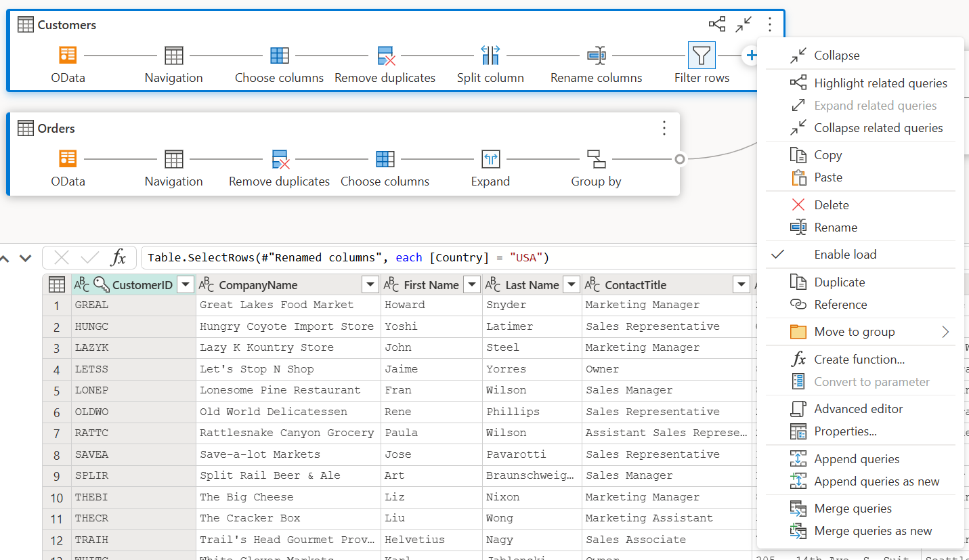This screenshot has width=969, height=560.
Task: Click the collapse arrows icon on Customers header
Action: click(x=744, y=25)
